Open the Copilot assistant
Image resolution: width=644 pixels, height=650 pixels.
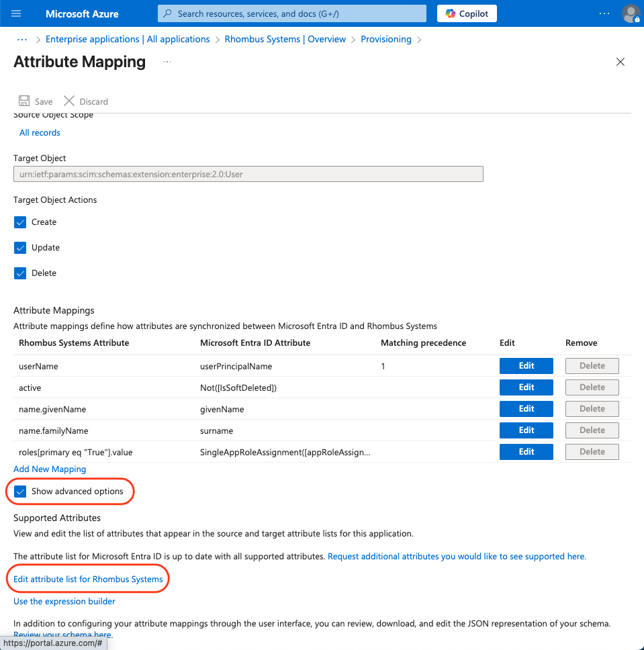(467, 13)
